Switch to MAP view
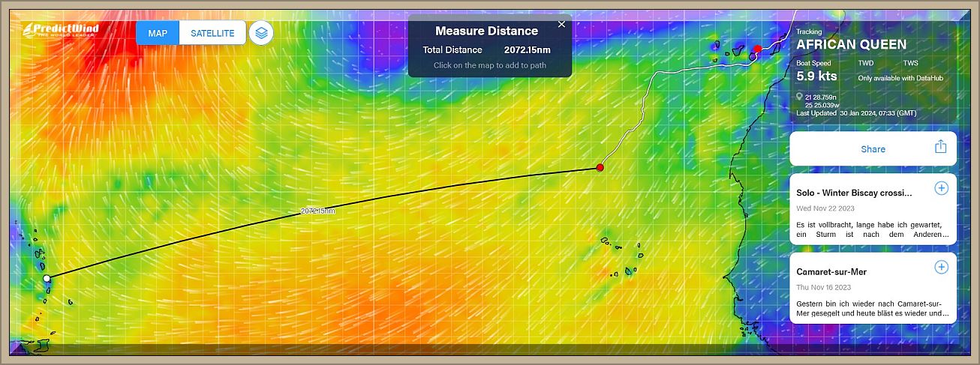 tap(158, 33)
